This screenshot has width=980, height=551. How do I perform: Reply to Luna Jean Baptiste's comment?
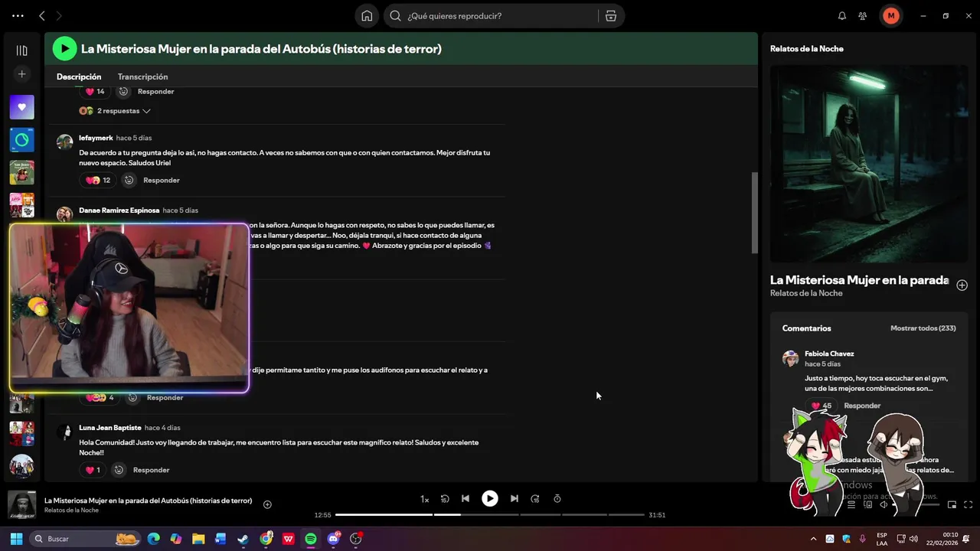click(x=151, y=470)
